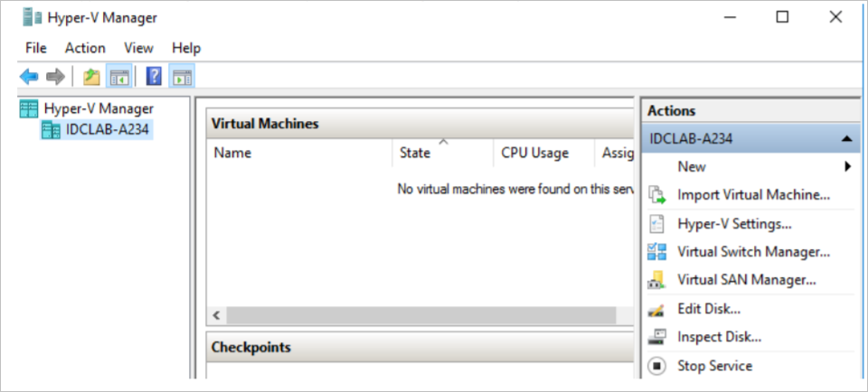The height and width of the screenshot is (392, 868).
Task: Click the Edit Disk icon
Action: click(657, 309)
